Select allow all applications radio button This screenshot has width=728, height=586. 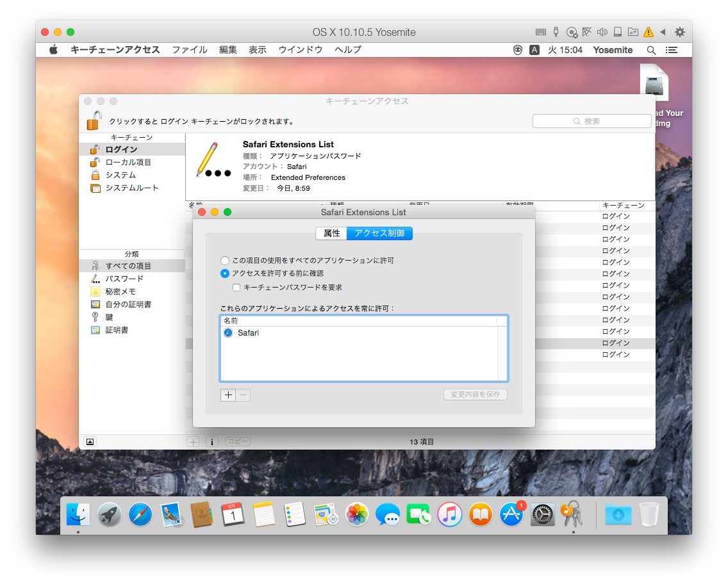(225, 260)
